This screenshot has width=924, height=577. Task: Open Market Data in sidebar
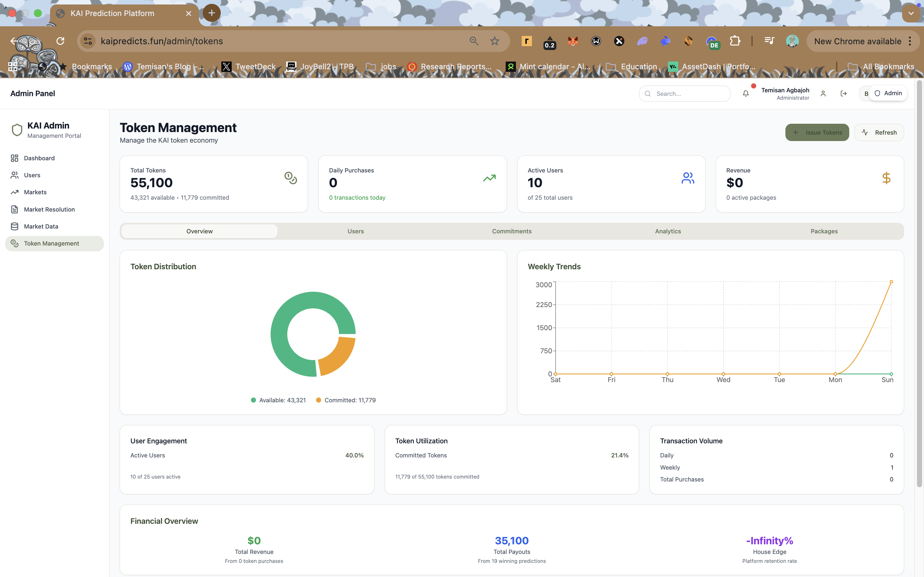41,226
